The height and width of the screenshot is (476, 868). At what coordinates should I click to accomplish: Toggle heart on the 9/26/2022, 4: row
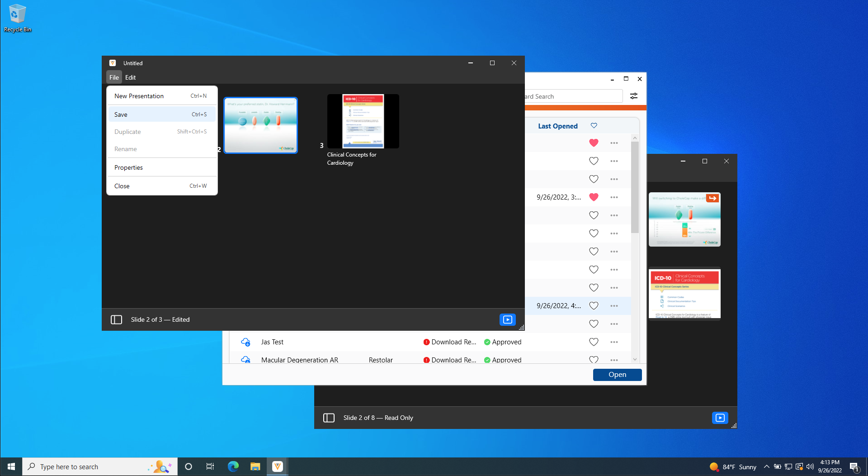click(594, 306)
